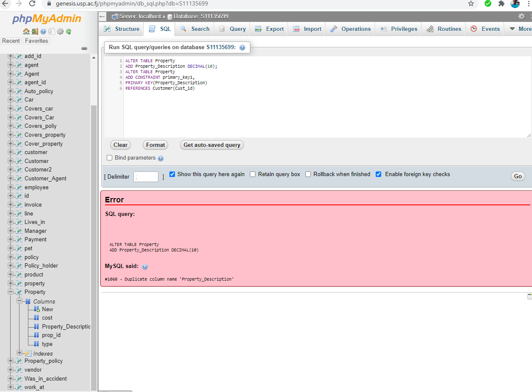Screen dimensions: 532x392
Task: Reload navigation panel with green refresh icon
Action: pos(69,31)
